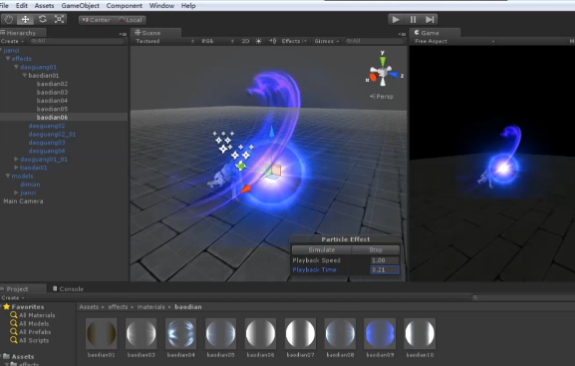Click materials in the breadcrumb path
Image resolution: width=575 pixels, height=366 pixels.
click(x=151, y=307)
